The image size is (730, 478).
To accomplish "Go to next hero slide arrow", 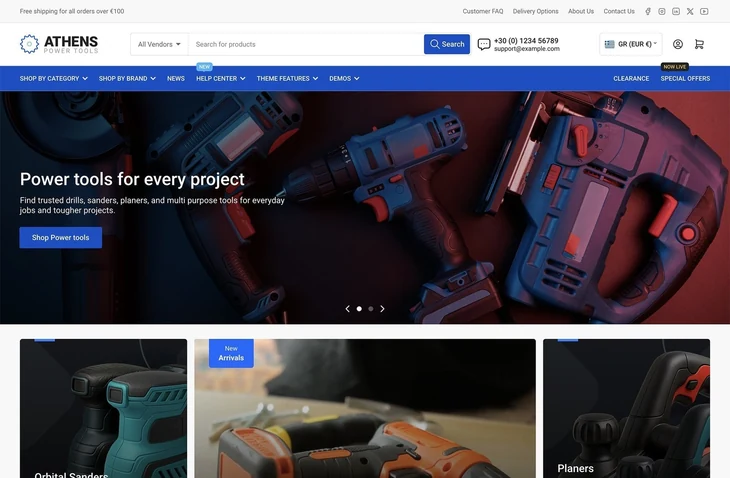I will pos(382,309).
